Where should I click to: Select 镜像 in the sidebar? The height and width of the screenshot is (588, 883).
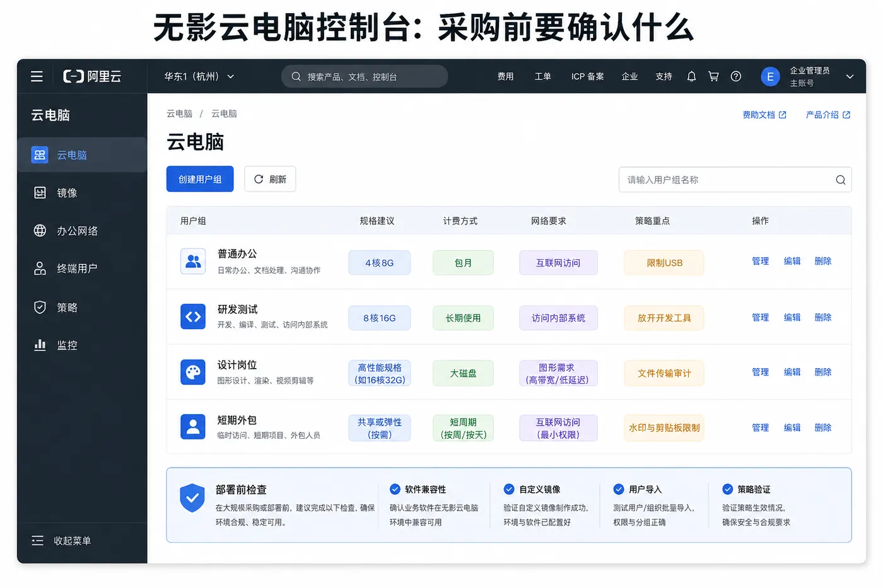pos(82,193)
